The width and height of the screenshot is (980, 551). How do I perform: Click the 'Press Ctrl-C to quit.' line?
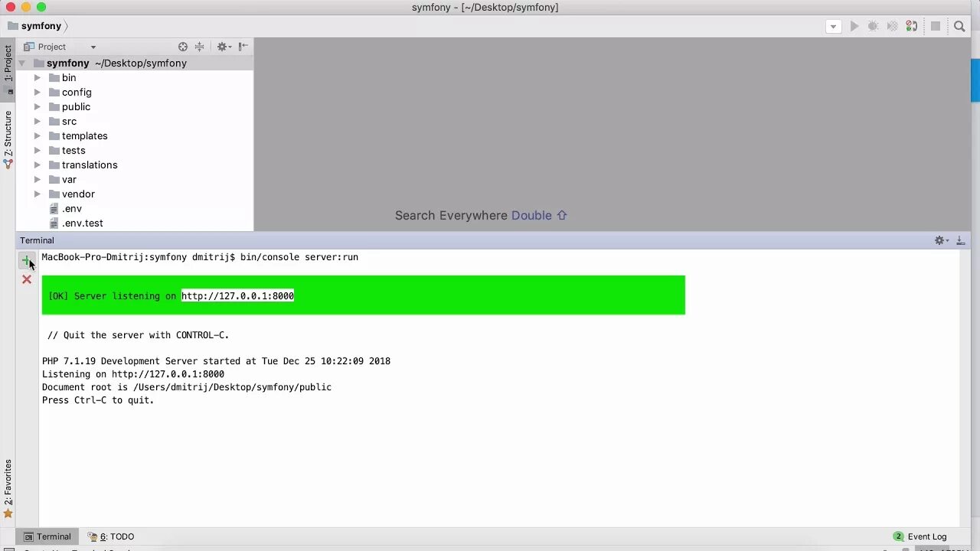(x=98, y=400)
